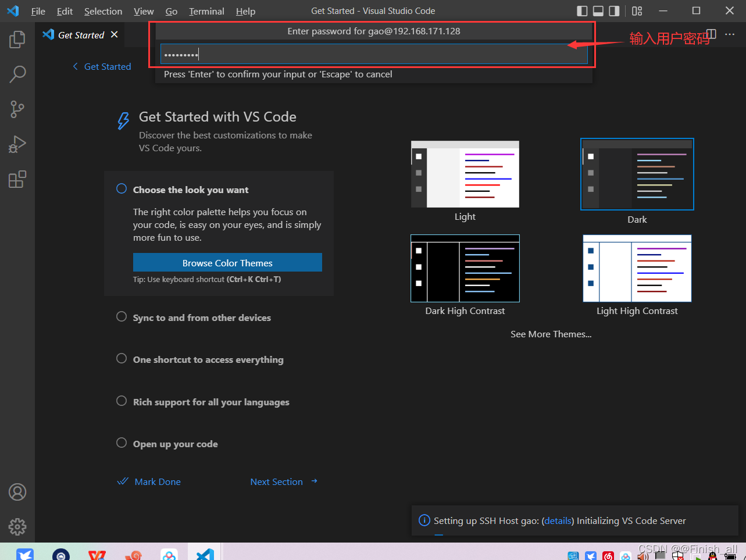Switch to the Get Started editor tab
The image size is (746, 560).
click(81, 35)
